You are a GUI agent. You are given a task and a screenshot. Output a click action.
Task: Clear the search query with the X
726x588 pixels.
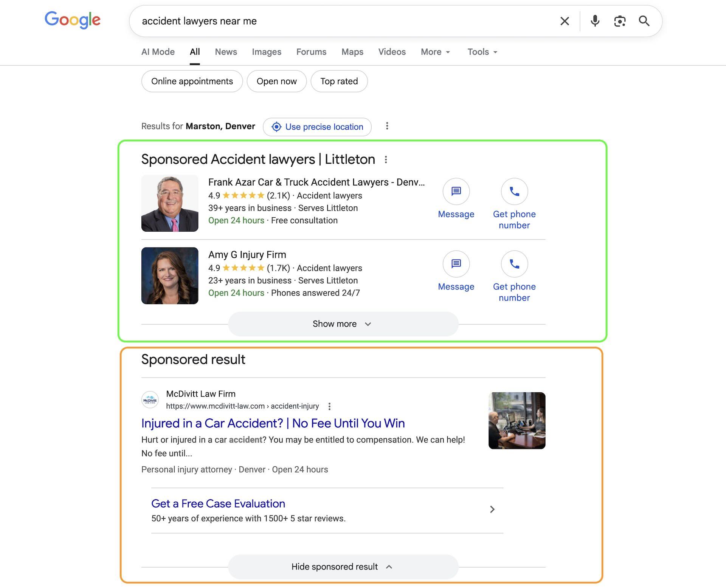click(x=565, y=21)
